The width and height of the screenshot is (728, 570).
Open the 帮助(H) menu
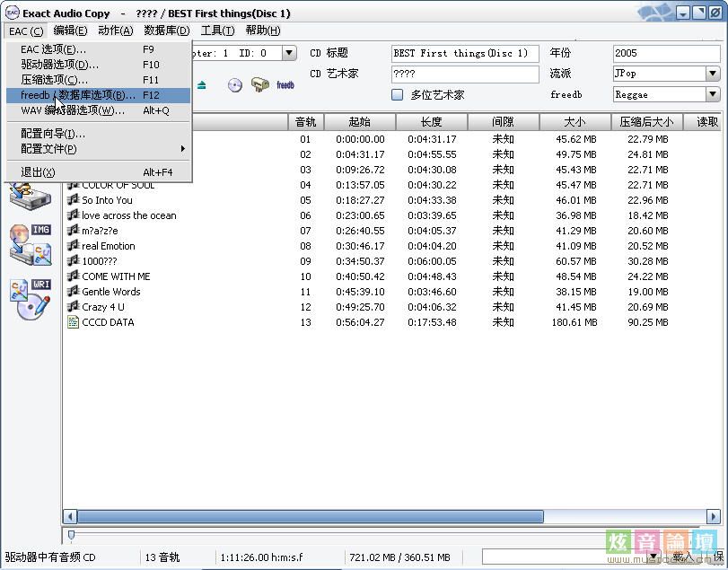[263, 31]
